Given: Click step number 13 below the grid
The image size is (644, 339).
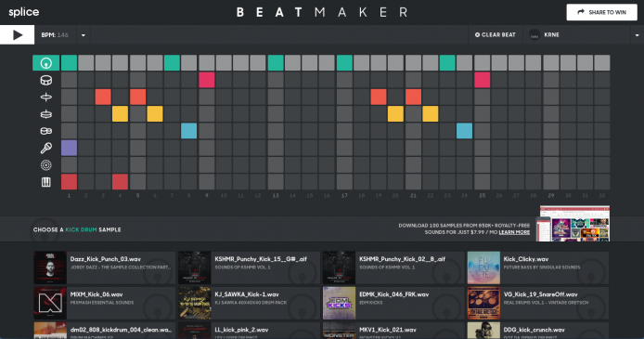Looking at the screenshot, I should [x=276, y=196].
